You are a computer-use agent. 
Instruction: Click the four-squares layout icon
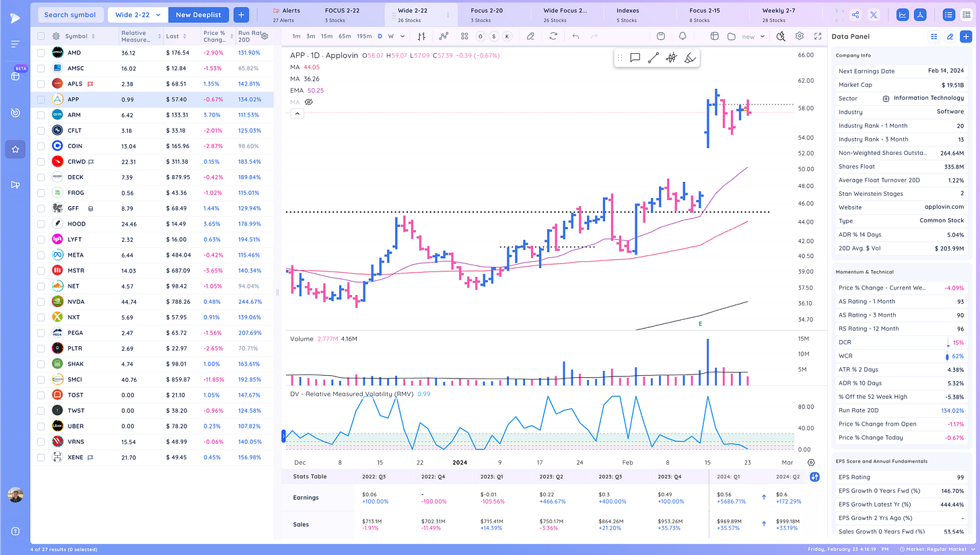464,36
